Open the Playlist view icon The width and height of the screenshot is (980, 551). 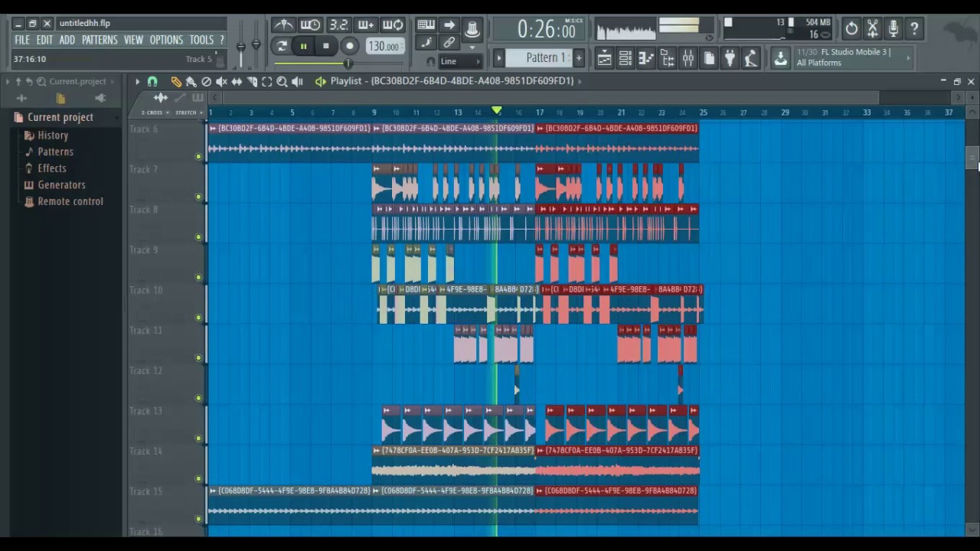[x=604, y=57]
